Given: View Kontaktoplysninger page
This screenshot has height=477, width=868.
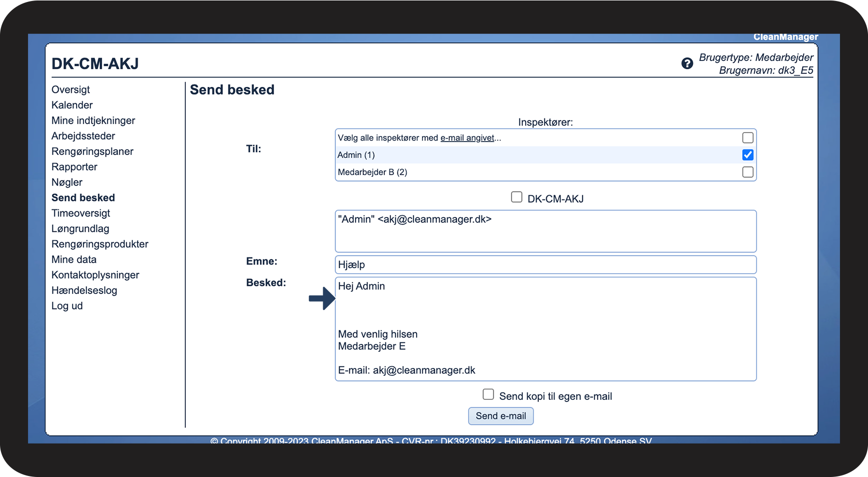Looking at the screenshot, I should click(x=95, y=275).
